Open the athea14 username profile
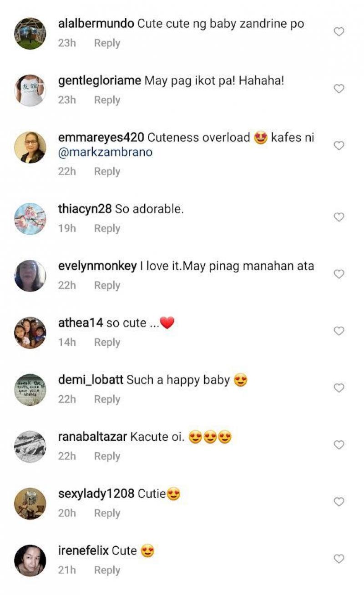The height and width of the screenshot is (595, 364). (x=81, y=323)
